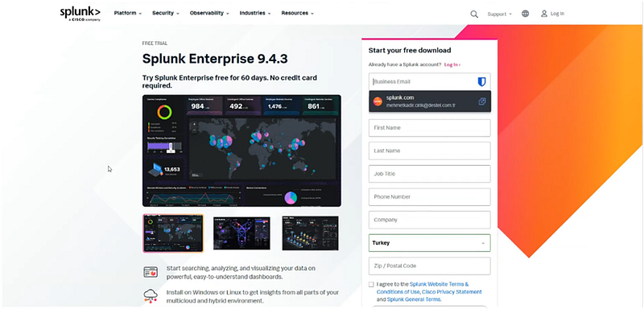Click the Company field
This screenshot has width=644, height=309.
[430, 220]
